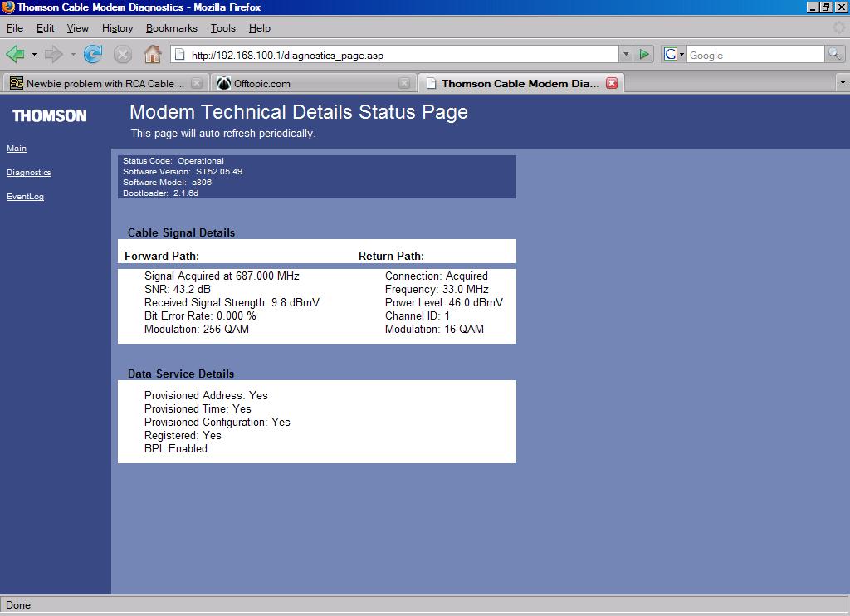Reload the page with the refresh icon
This screenshot has height=616, width=850.
click(x=93, y=55)
